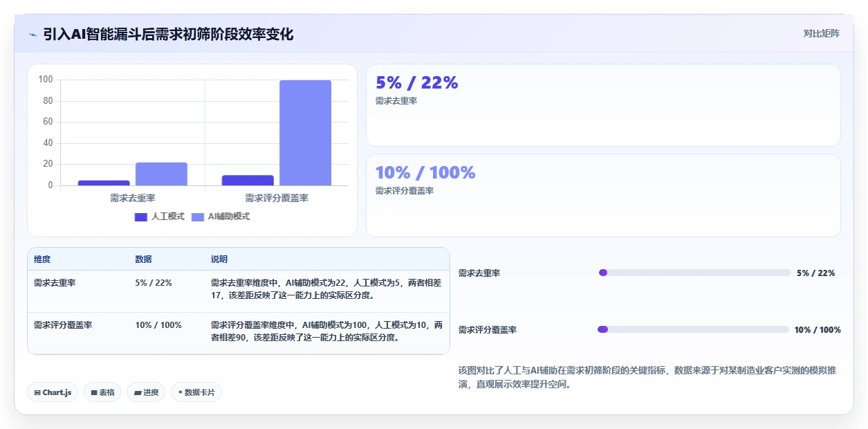The width and height of the screenshot is (868, 429).
Task: Click the lightning icon beside the title
Action: click(x=33, y=34)
